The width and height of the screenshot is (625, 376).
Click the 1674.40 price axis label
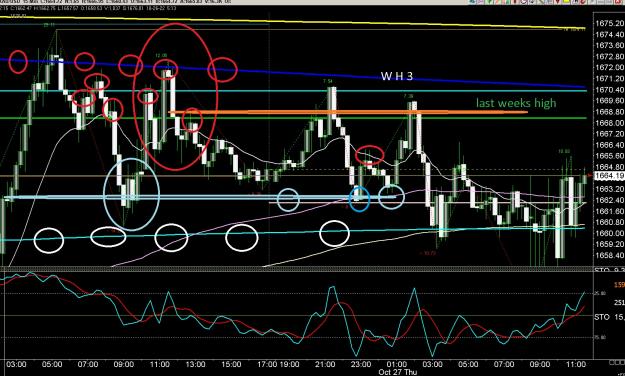point(609,35)
